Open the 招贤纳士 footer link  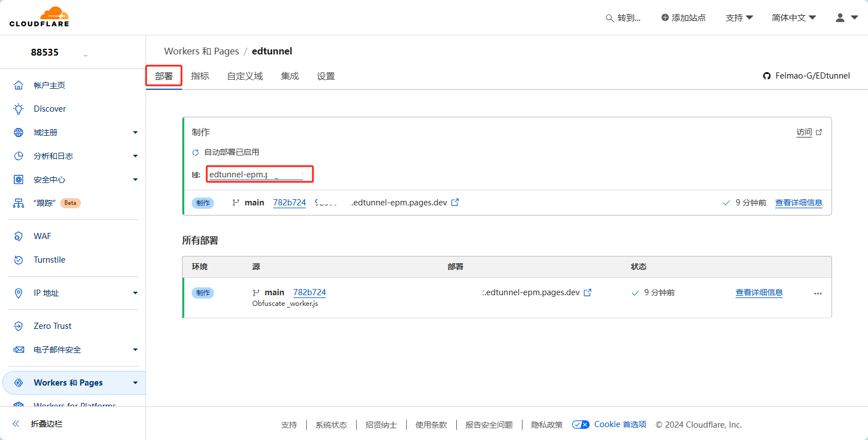(x=381, y=425)
